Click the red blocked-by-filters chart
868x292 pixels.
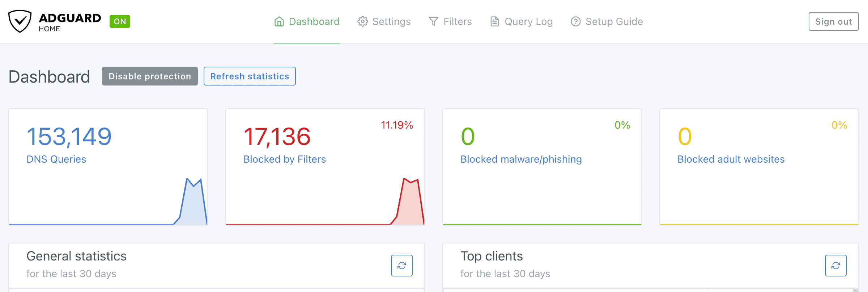(x=409, y=203)
